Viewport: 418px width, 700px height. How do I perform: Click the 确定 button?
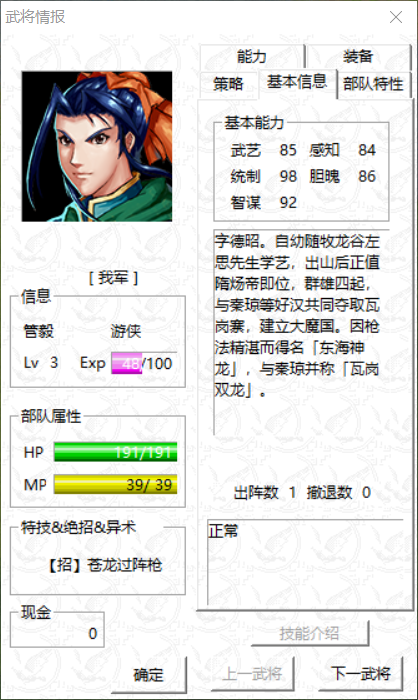tap(149, 674)
